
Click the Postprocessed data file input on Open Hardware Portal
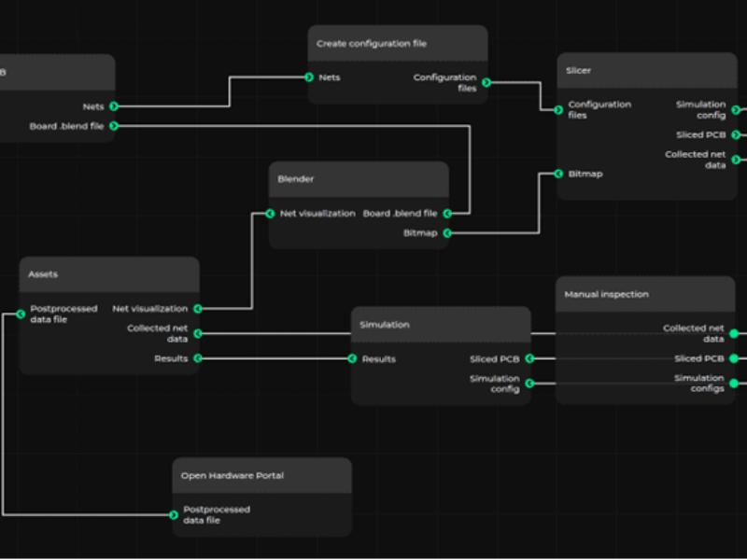click(176, 515)
